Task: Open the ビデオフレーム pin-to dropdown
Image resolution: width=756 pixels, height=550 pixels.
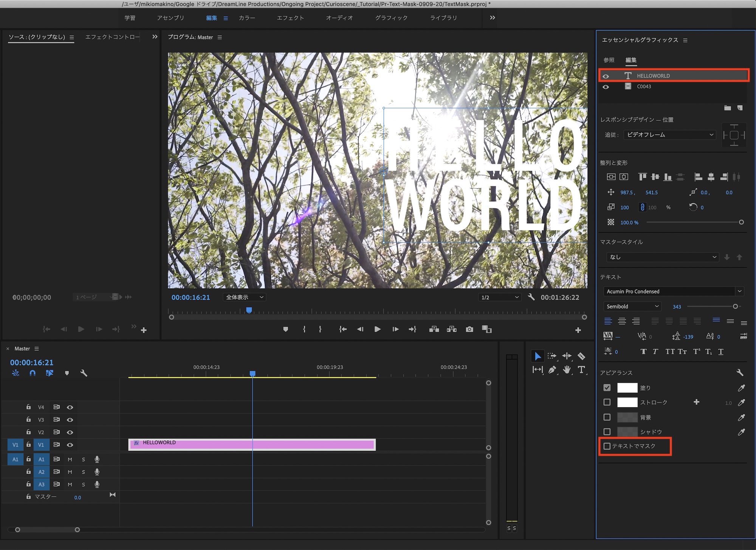Action: coord(669,135)
